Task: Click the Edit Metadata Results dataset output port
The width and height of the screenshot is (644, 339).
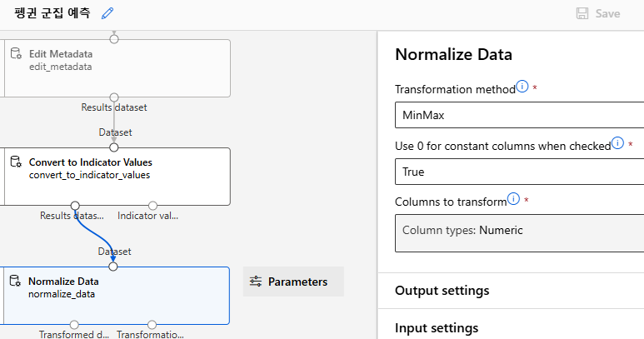Action: point(114,97)
